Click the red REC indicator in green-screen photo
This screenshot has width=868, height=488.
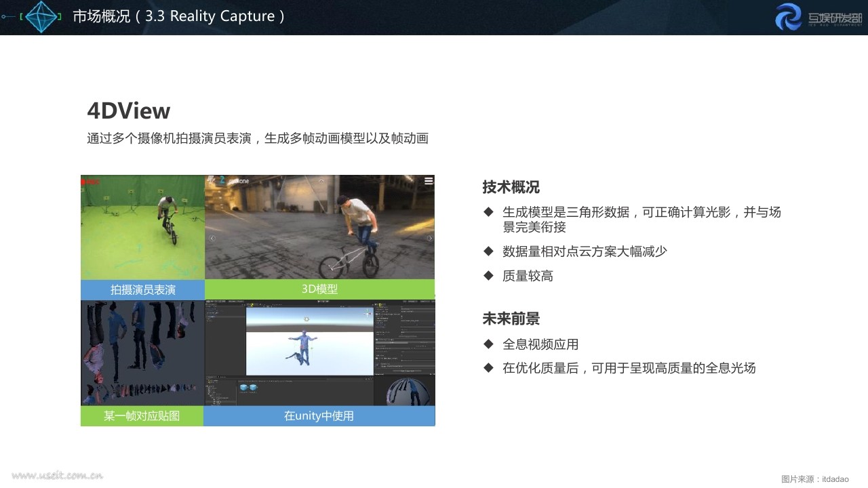(x=91, y=181)
